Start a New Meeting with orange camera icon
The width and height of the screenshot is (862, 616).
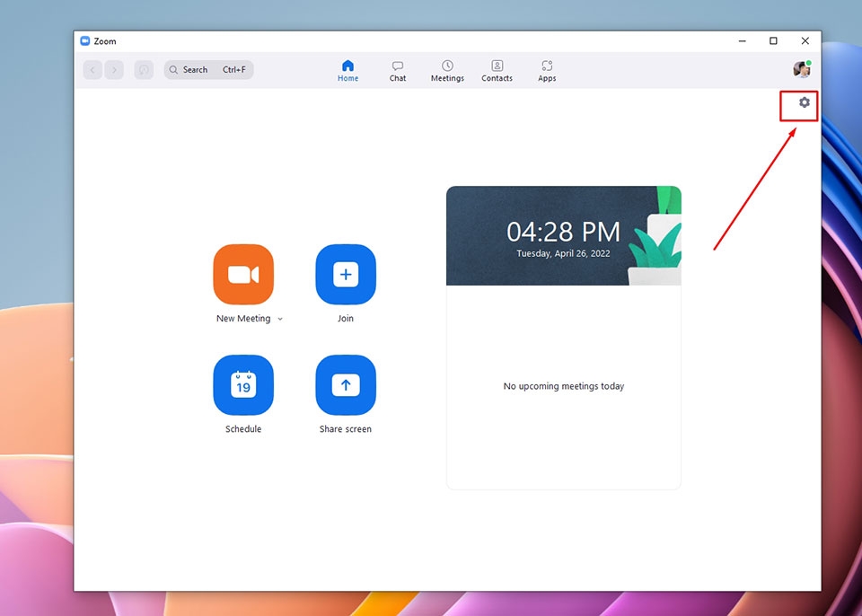[243, 275]
